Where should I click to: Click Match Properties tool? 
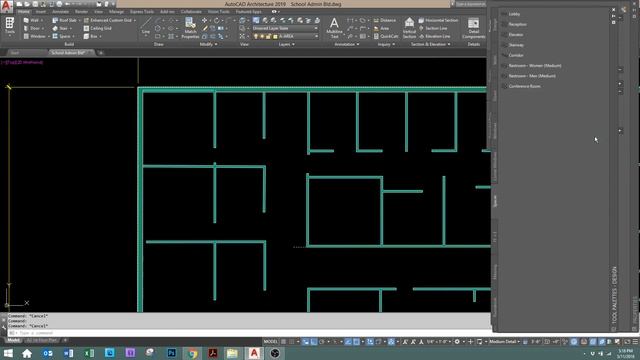click(190, 28)
